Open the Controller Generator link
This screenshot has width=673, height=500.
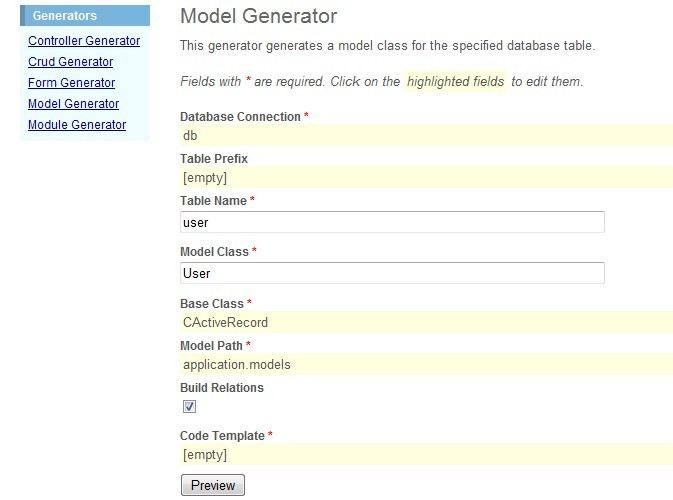click(x=84, y=41)
